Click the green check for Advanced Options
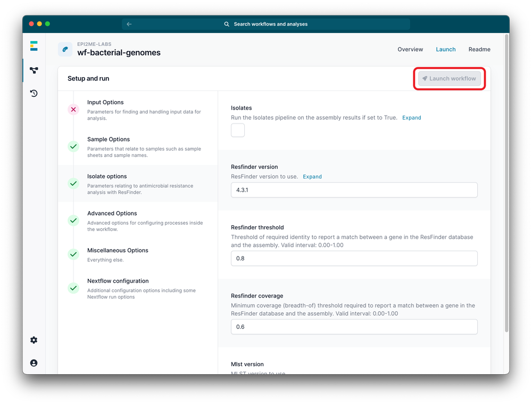 coord(73,220)
